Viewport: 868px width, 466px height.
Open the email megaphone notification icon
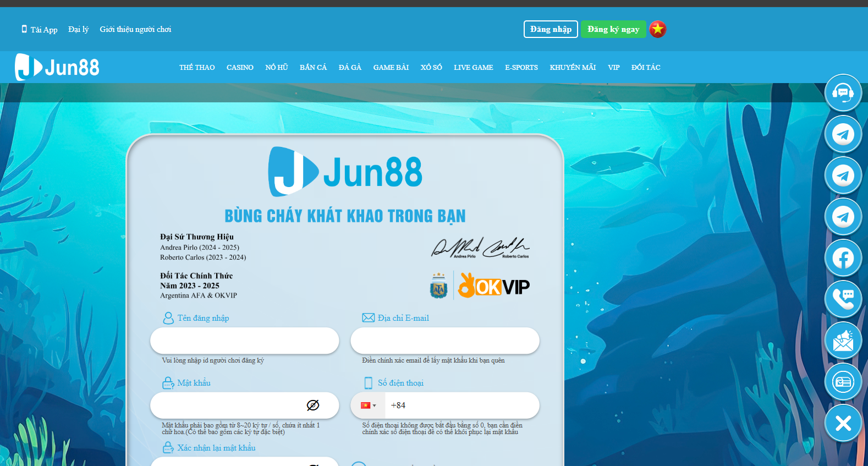point(843,340)
